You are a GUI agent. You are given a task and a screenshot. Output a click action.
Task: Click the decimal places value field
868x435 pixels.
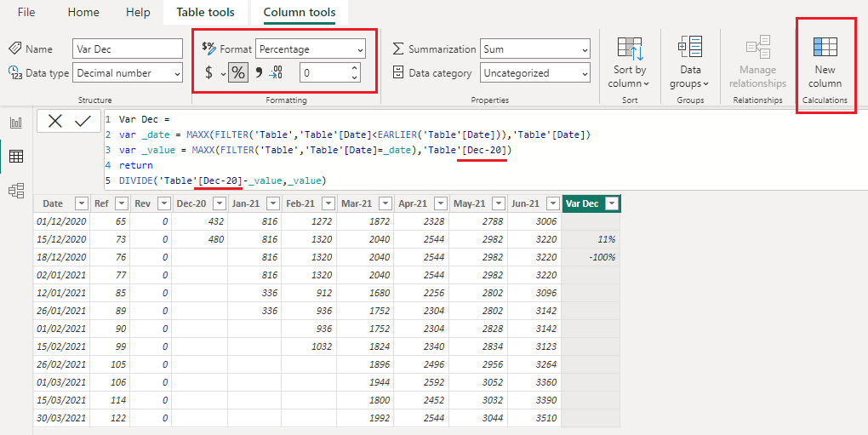click(x=324, y=73)
